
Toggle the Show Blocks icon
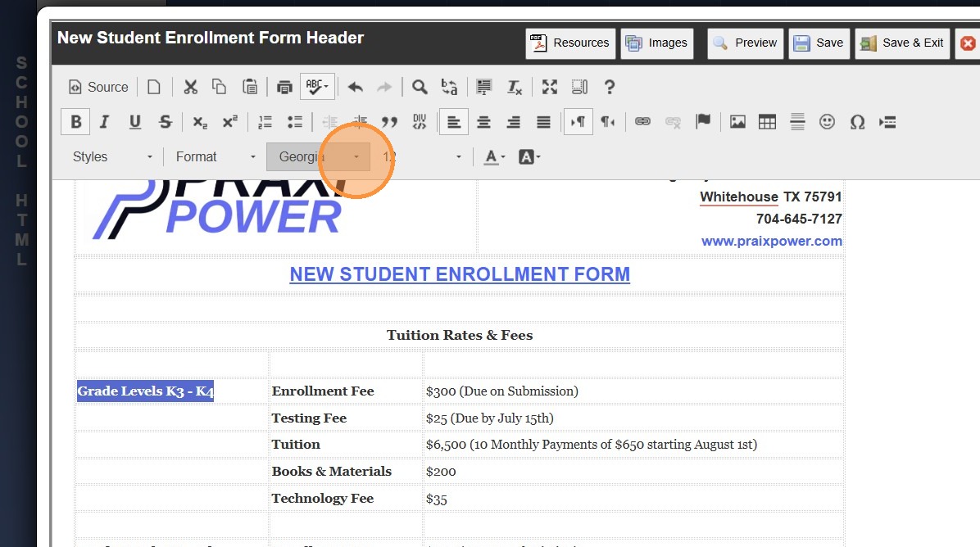click(579, 87)
